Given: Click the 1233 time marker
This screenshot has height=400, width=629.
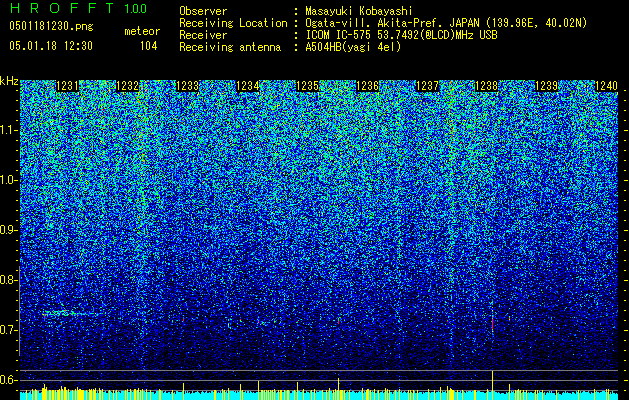Looking at the screenshot, I should point(187,86).
